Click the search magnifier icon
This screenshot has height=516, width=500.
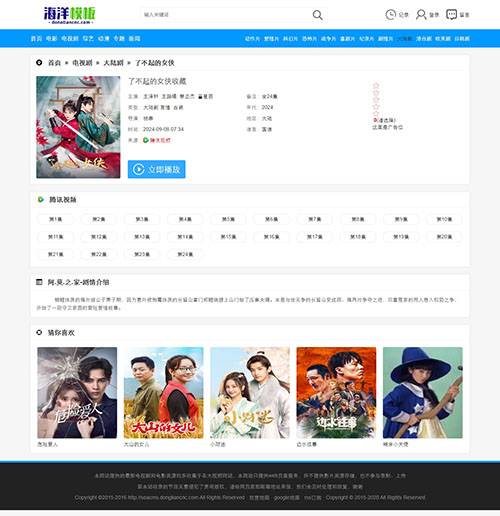point(317,15)
